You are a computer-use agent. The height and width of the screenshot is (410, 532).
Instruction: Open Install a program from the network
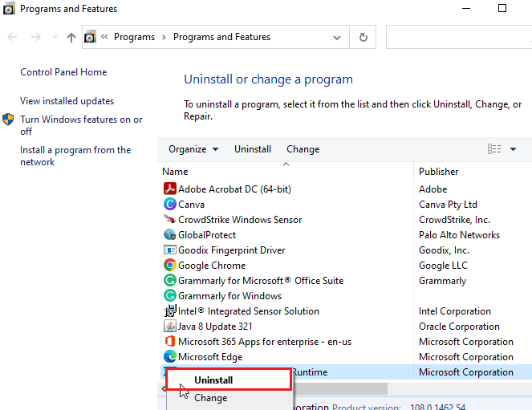click(x=75, y=156)
